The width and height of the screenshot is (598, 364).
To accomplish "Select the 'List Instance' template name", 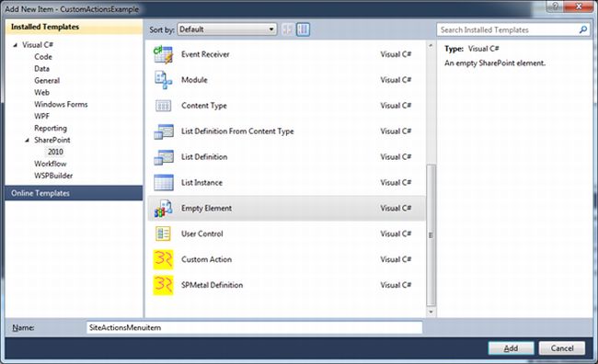I will [x=201, y=183].
